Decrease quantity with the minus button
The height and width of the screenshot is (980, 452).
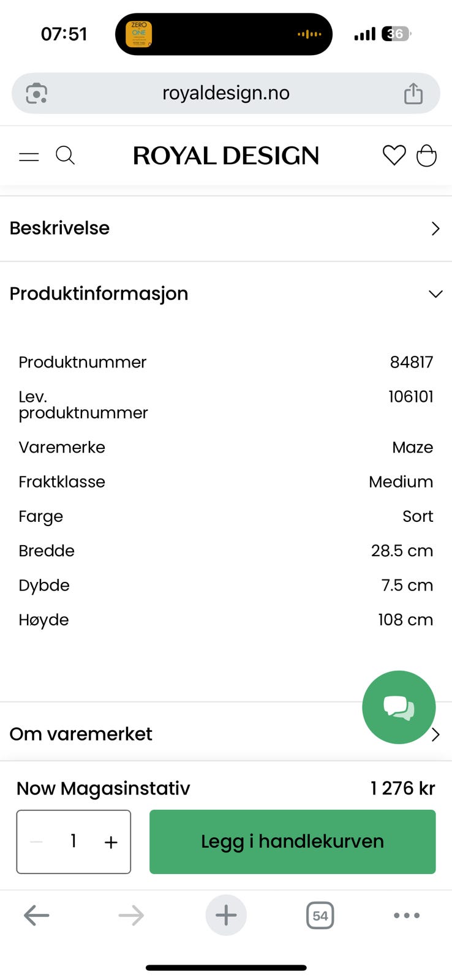[x=36, y=842]
